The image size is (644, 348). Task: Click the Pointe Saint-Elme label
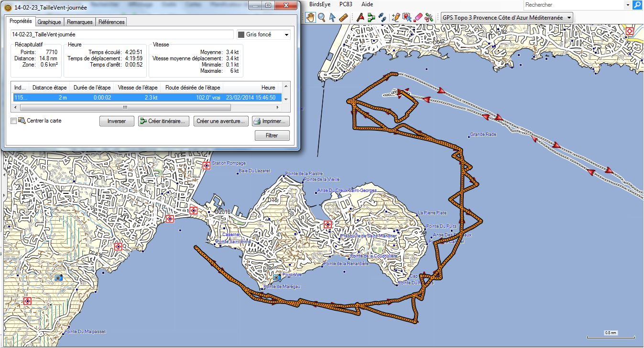[x=233, y=242]
